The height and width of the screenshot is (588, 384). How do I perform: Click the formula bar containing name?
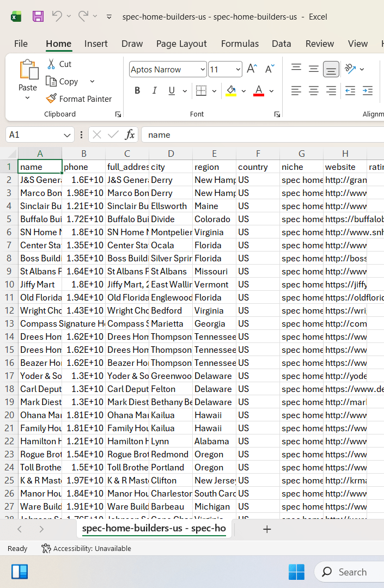click(x=263, y=134)
